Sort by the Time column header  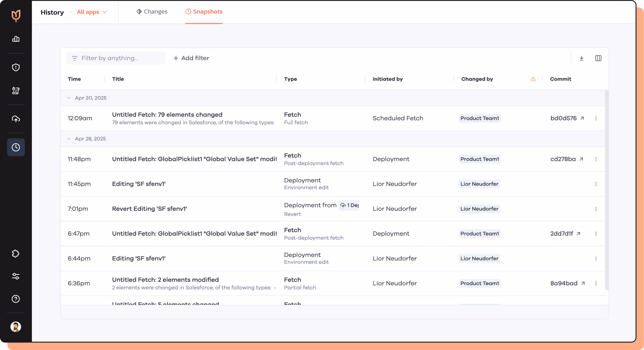[x=74, y=79]
